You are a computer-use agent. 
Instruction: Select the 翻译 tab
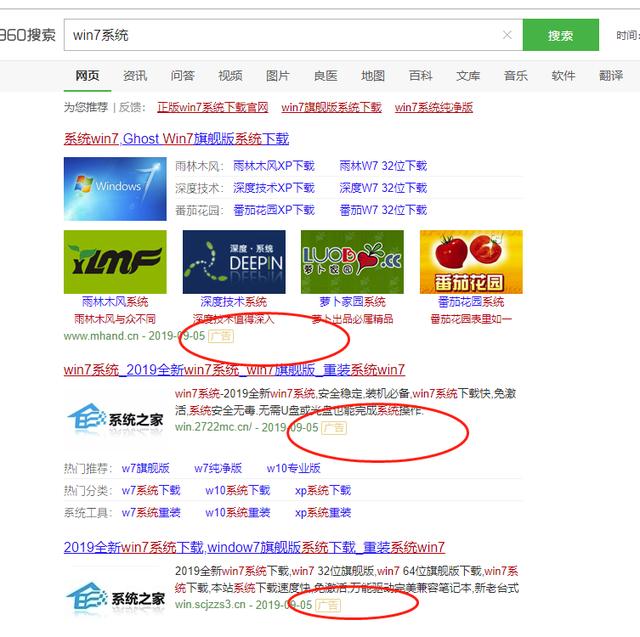click(611, 75)
